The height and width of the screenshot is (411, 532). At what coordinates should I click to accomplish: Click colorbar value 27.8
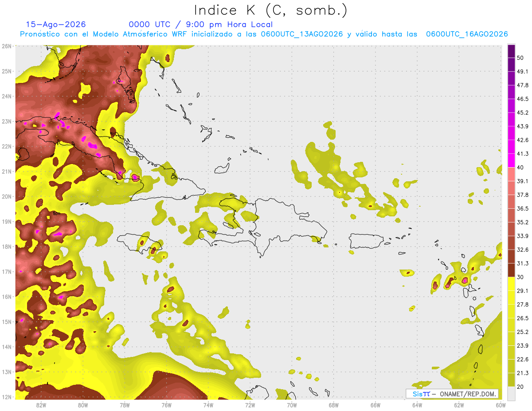coord(522,305)
